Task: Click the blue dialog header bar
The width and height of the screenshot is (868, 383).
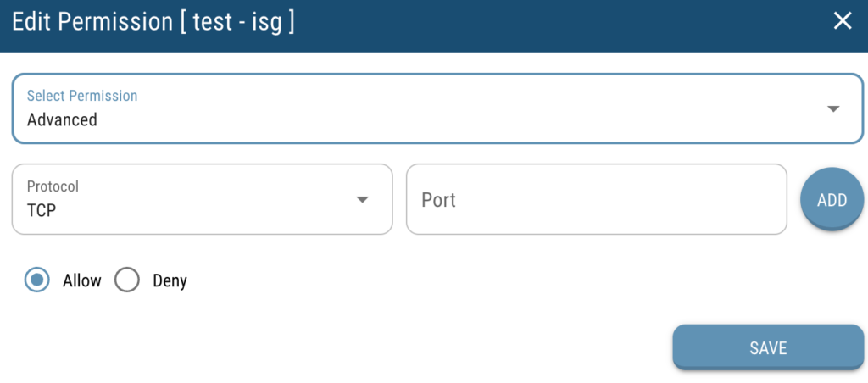Action: point(434,26)
